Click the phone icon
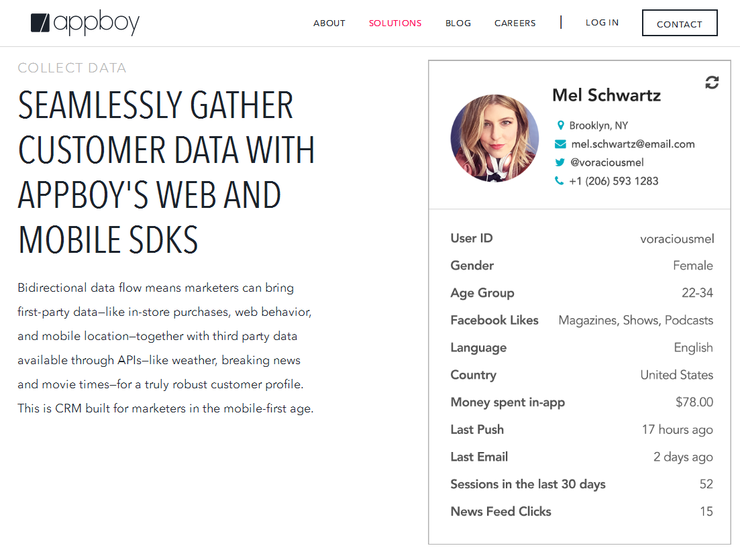 click(x=560, y=180)
